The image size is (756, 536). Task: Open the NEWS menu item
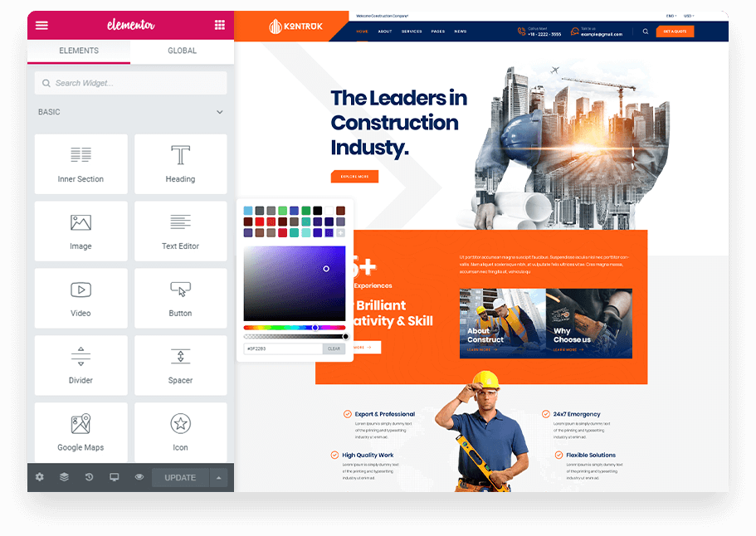(461, 32)
